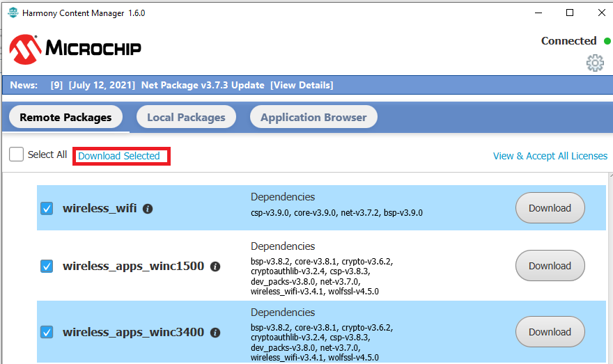Image resolution: width=613 pixels, height=364 pixels.
Task: Click info icon beside wireless_apps_winc3400
Action: point(215,332)
